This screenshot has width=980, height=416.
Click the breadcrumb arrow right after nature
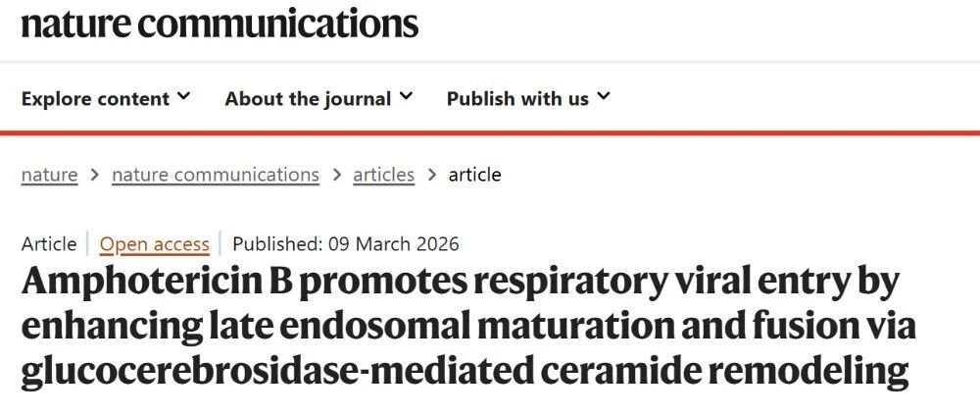pyautogui.click(x=95, y=175)
